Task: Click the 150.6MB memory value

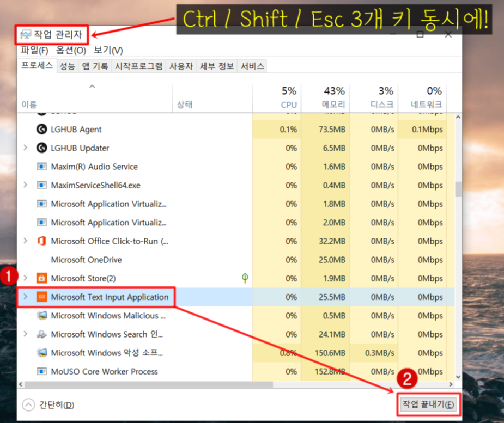Action: (x=330, y=353)
